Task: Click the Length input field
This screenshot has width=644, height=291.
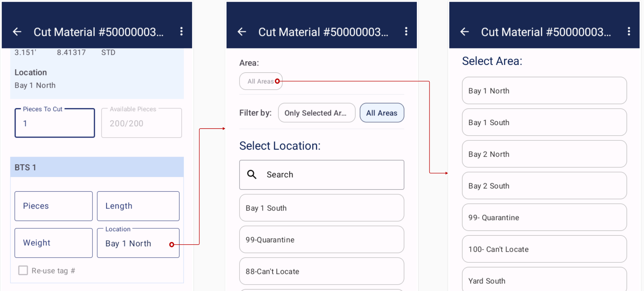Action: pyautogui.click(x=138, y=206)
